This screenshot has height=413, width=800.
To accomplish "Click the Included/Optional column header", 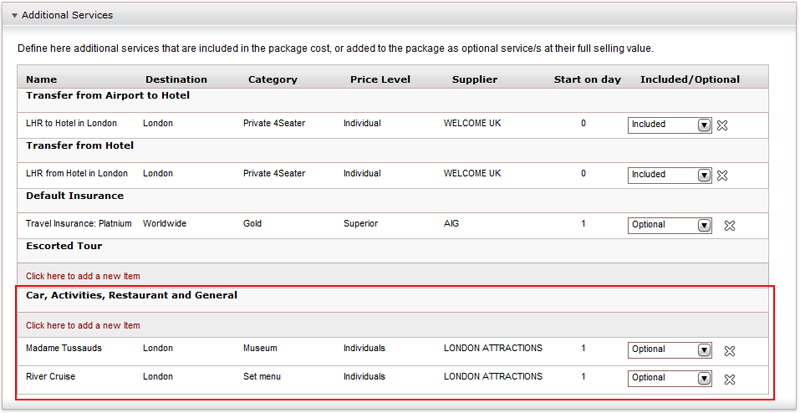I will [x=690, y=80].
